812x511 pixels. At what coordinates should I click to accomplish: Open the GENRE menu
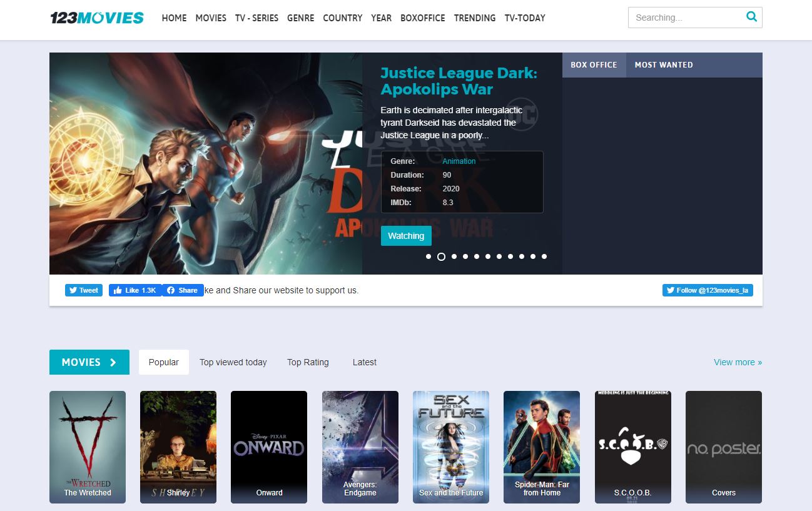[301, 18]
